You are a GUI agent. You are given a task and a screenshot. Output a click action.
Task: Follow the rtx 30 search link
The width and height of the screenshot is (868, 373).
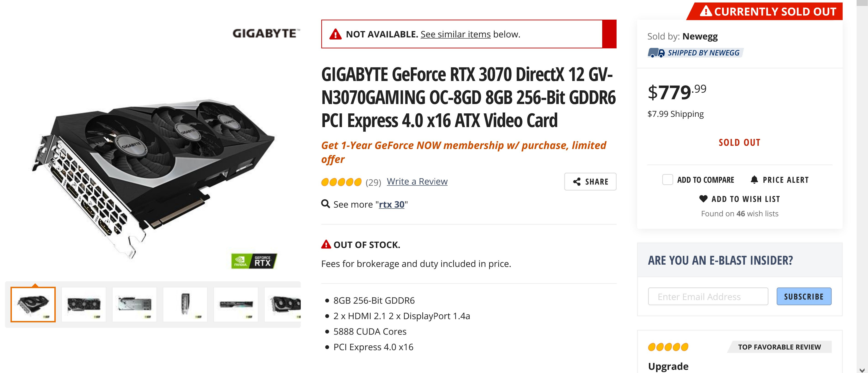[x=391, y=204]
